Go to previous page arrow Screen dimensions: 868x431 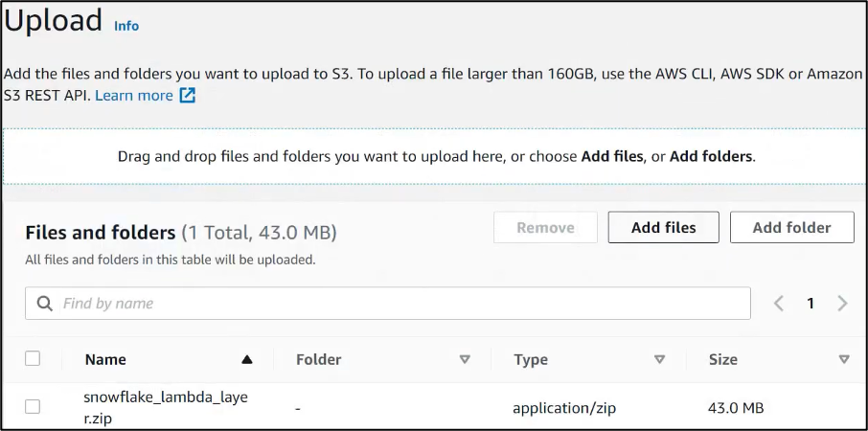click(779, 304)
